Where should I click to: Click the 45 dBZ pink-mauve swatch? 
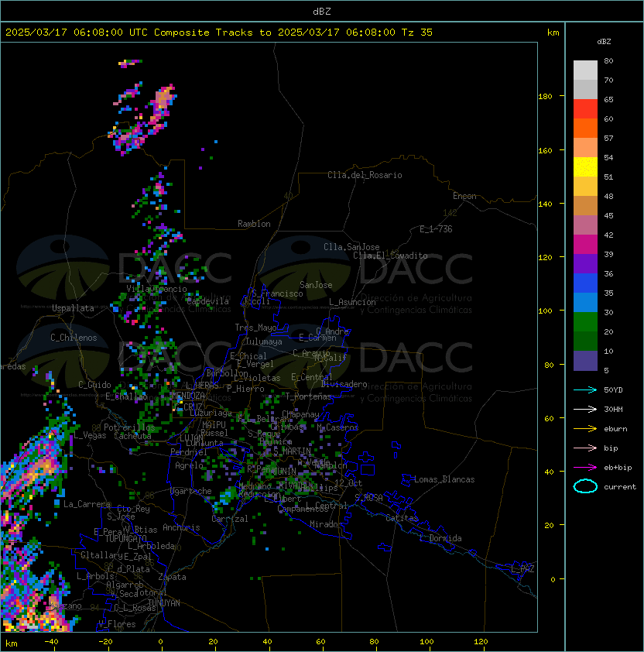click(585, 225)
